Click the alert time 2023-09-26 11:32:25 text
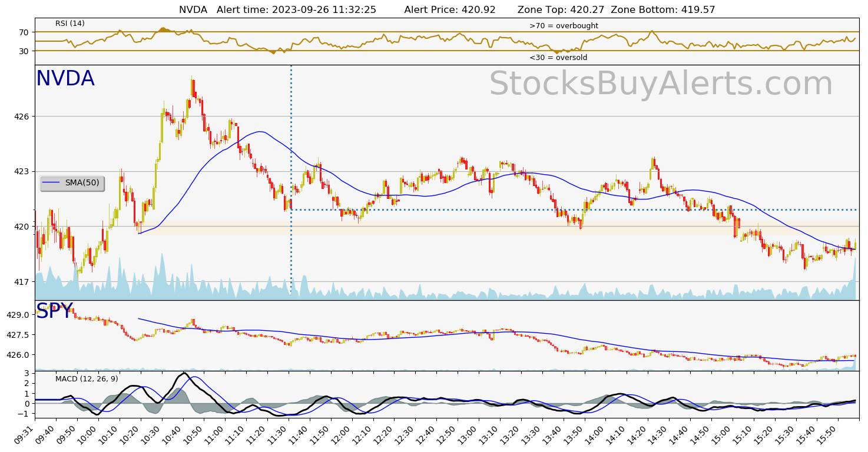This screenshot has height=452, width=868. pos(296,10)
